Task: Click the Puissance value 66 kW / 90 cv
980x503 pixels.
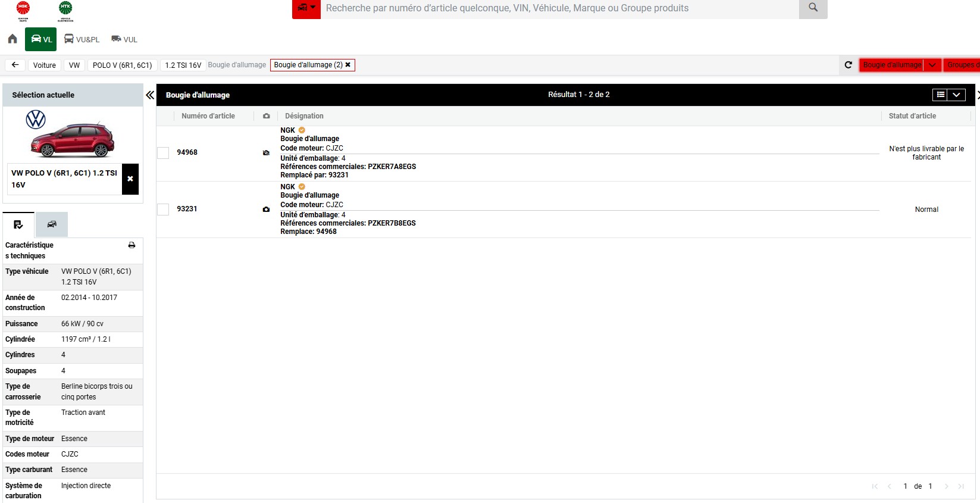Action: (82, 324)
